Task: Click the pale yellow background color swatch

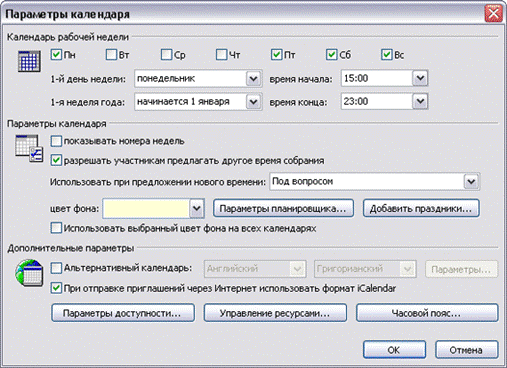Action: tap(146, 209)
